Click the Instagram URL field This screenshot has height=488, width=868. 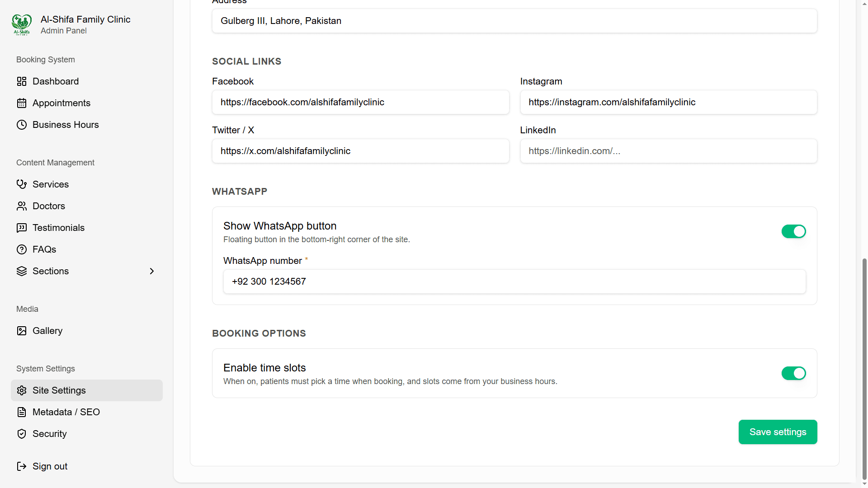pos(669,102)
